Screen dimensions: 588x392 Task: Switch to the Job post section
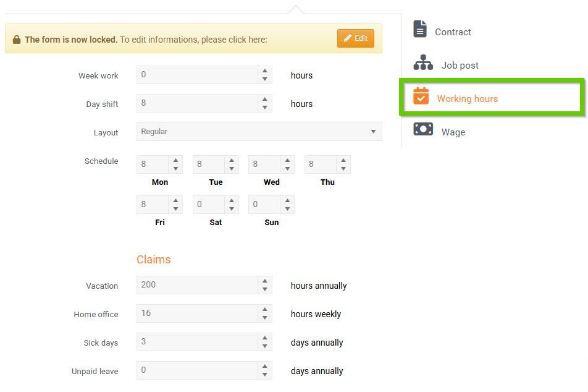pyautogui.click(x=460, y=66)
